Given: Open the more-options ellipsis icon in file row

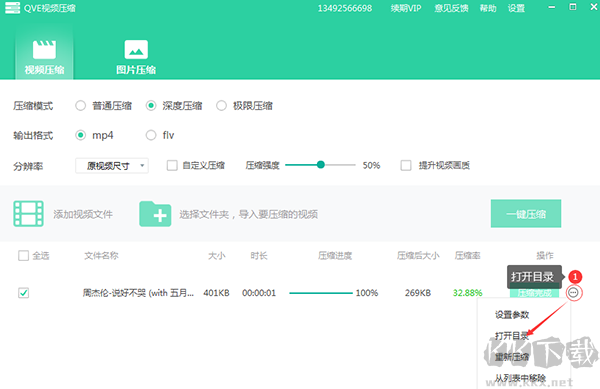Looking at the screenshot, I should point(573,293).
